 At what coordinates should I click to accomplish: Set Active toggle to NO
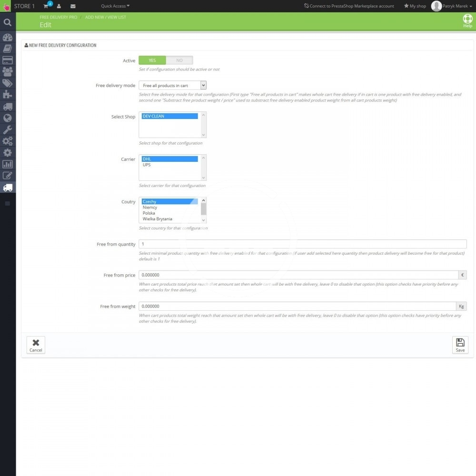179,60
